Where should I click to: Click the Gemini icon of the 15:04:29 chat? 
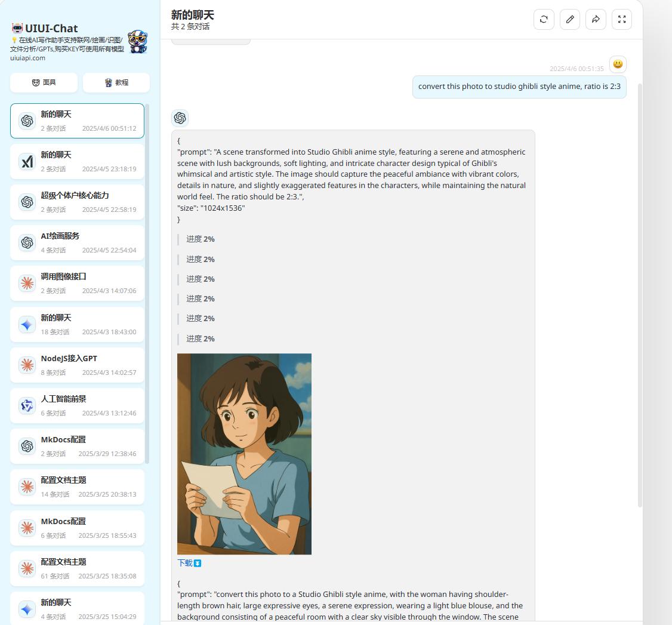pyautogui.click(x=27, y=609)
